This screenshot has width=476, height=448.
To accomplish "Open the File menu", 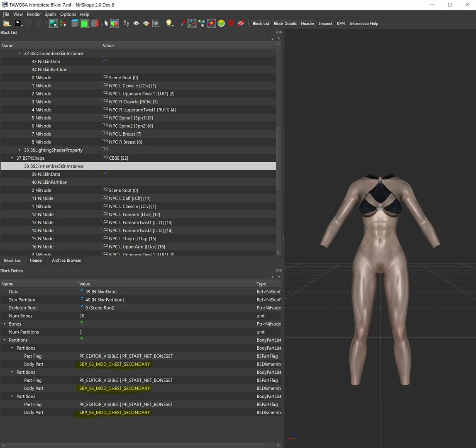I will point(6,14).
